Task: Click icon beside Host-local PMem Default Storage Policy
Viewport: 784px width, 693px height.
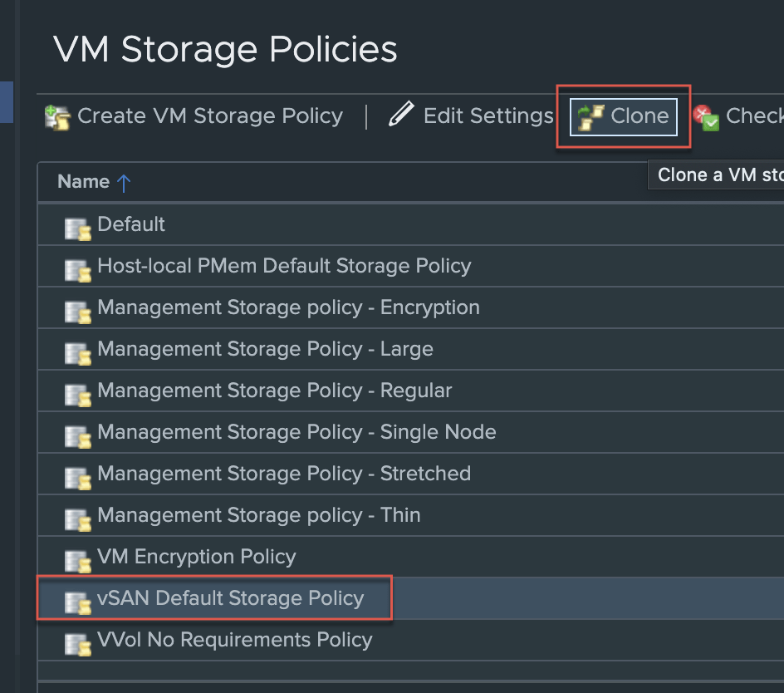Action: 77,268
